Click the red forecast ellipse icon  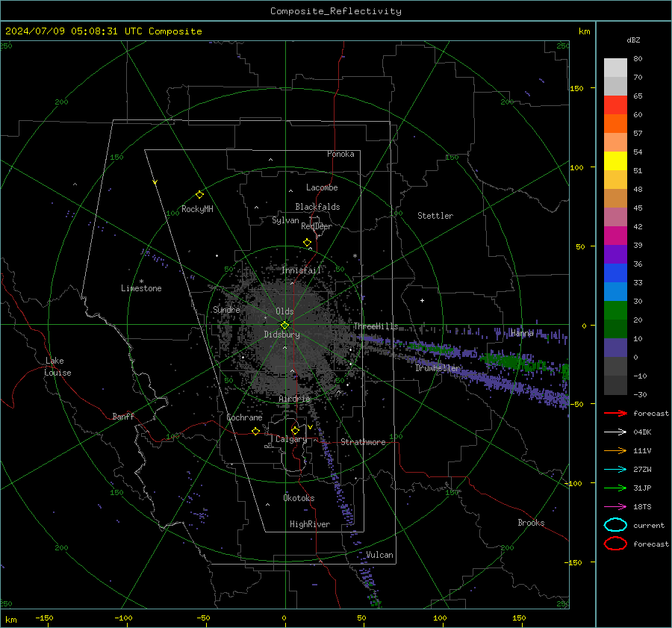pos(615,544)
